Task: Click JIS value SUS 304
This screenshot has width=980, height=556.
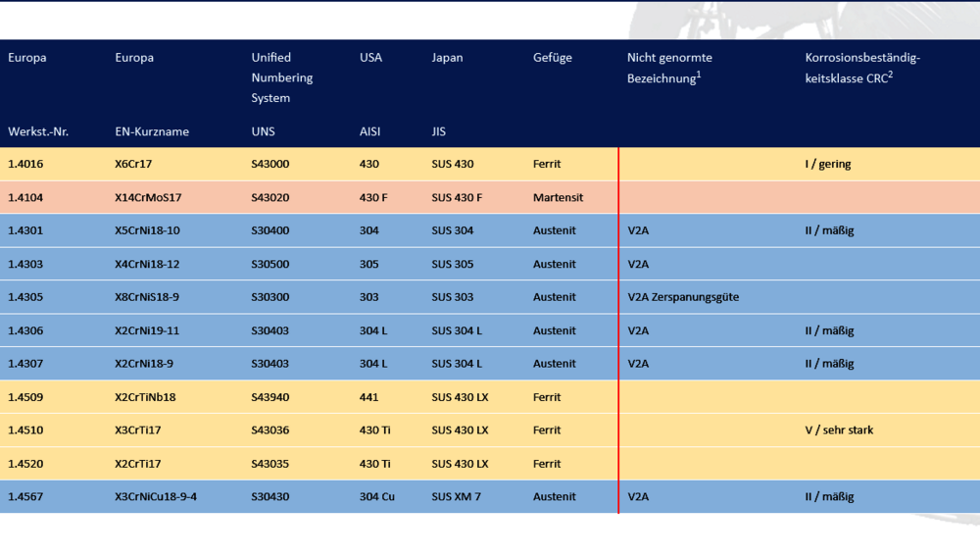Action: pos(453,230)
